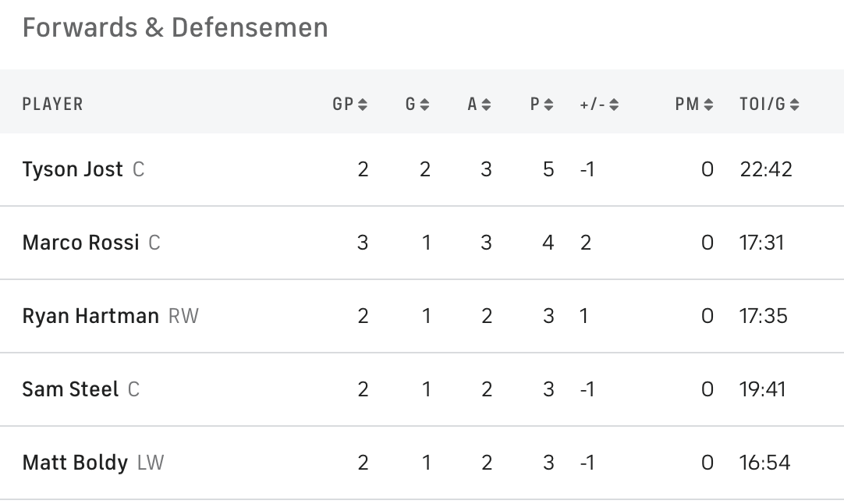Click the Points column sort arrows icon
The image size is (844, 504).
[x=548, y=105]
